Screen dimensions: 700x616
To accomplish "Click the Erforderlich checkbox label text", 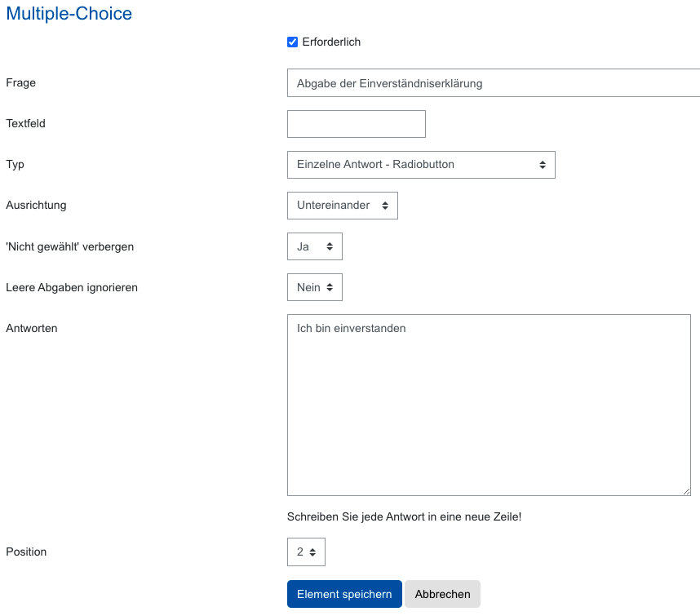I will pyautogui.click(x=331, y=42).
